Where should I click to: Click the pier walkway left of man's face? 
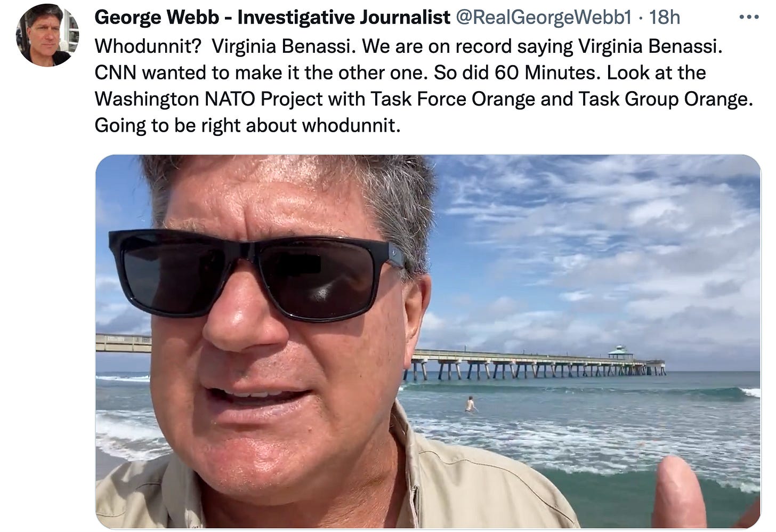pyautogui.click(x=123, y=343)
